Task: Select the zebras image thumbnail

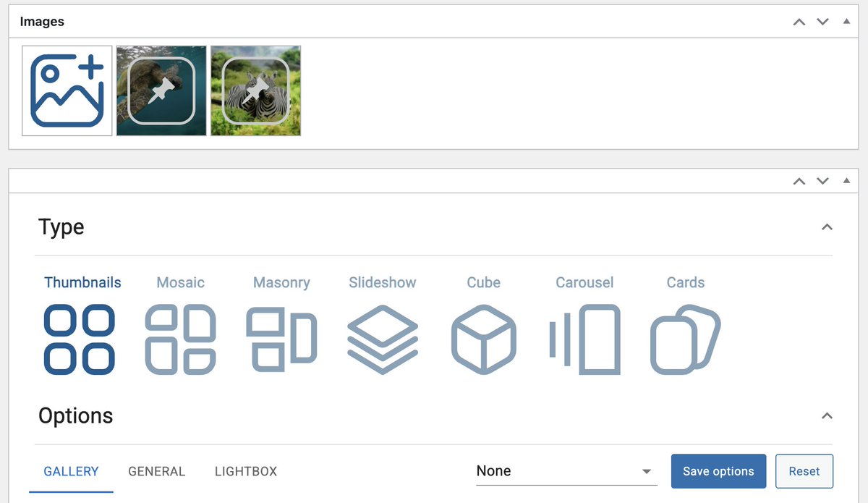Action: (255, 90)
